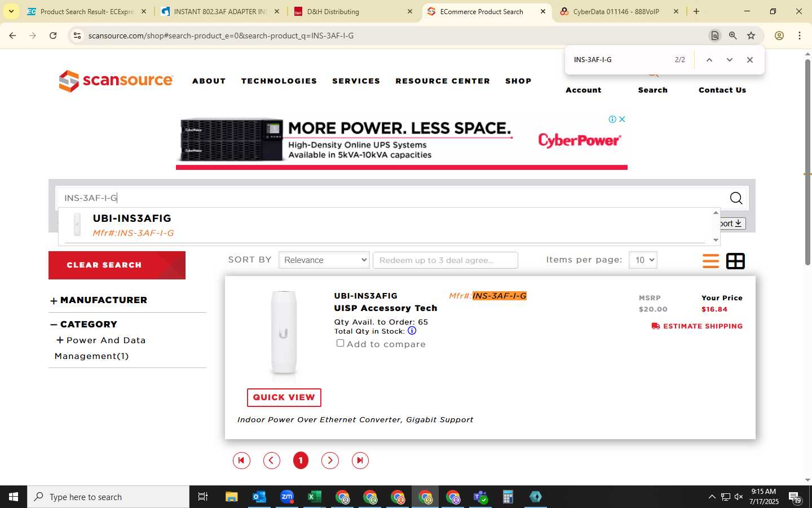This screenshot has height=508, width=812.
Task: Find next match in find bar
Action: tap(730, 60)
